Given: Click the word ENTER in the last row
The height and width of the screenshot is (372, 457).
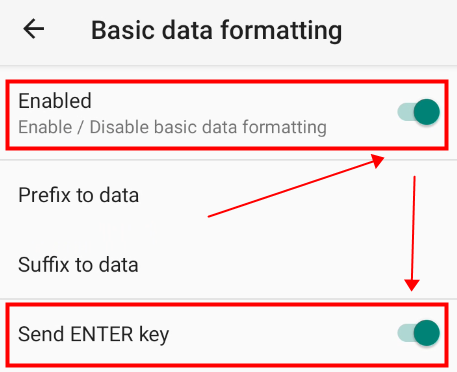Looking at the screenshot, I should (x=102, y=334).
